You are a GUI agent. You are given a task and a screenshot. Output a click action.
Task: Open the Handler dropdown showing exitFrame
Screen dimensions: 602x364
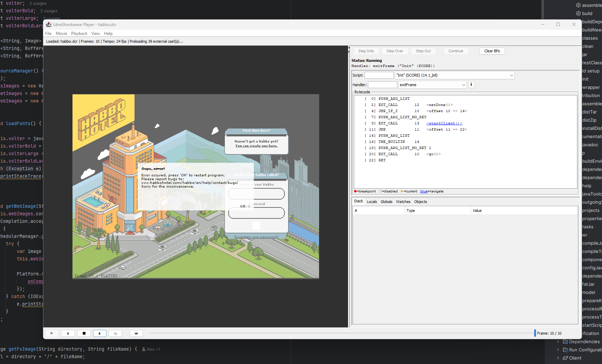click(433, 85)
